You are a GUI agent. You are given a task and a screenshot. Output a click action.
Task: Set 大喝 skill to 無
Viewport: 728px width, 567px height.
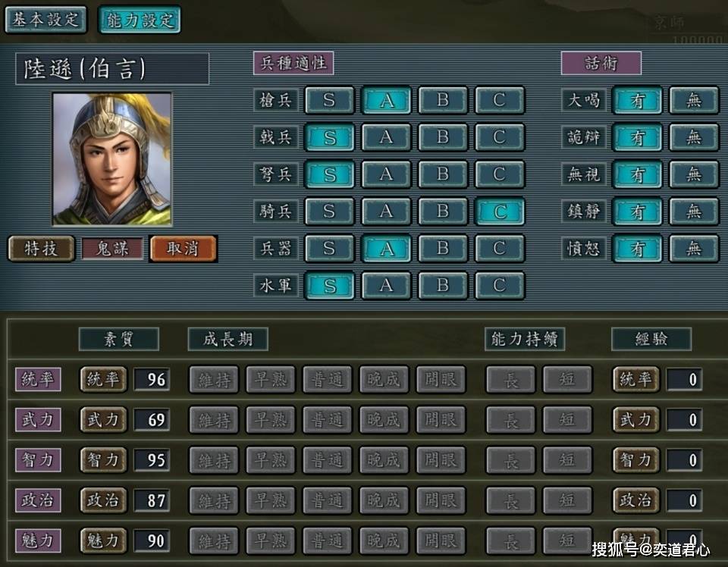point(694,100)
